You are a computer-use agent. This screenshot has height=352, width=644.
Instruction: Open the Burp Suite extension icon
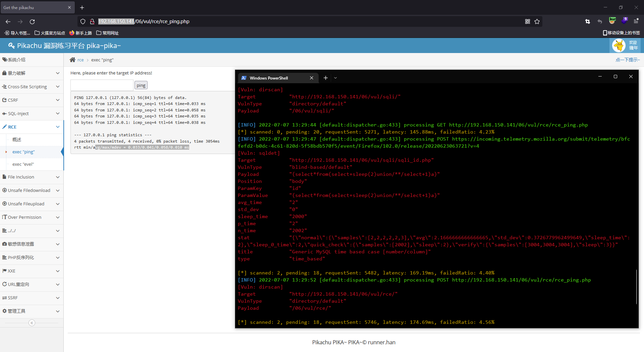(612, 20)
